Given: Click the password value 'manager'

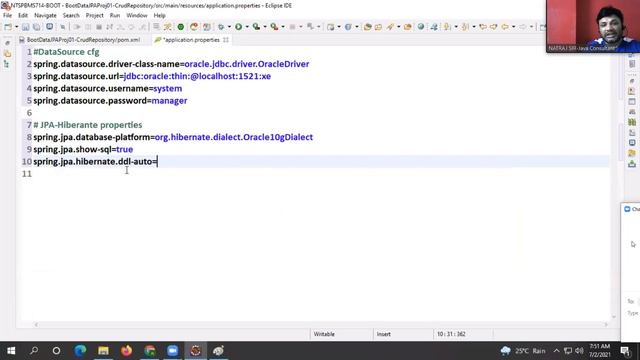Looking at the screenshot, I should tap(169, 101).
